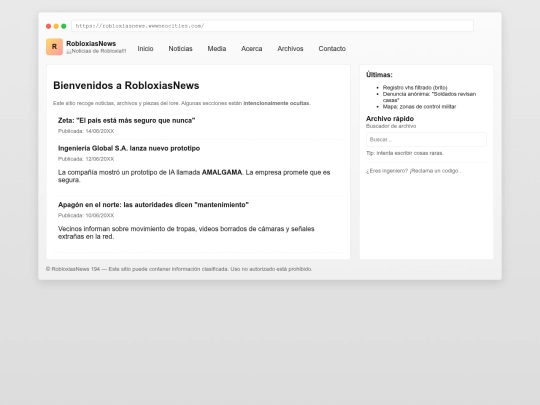Click 'Publicada: 14/06/20XX' date text
Viewport: 540px width, 405px height.
pos(86,131)
